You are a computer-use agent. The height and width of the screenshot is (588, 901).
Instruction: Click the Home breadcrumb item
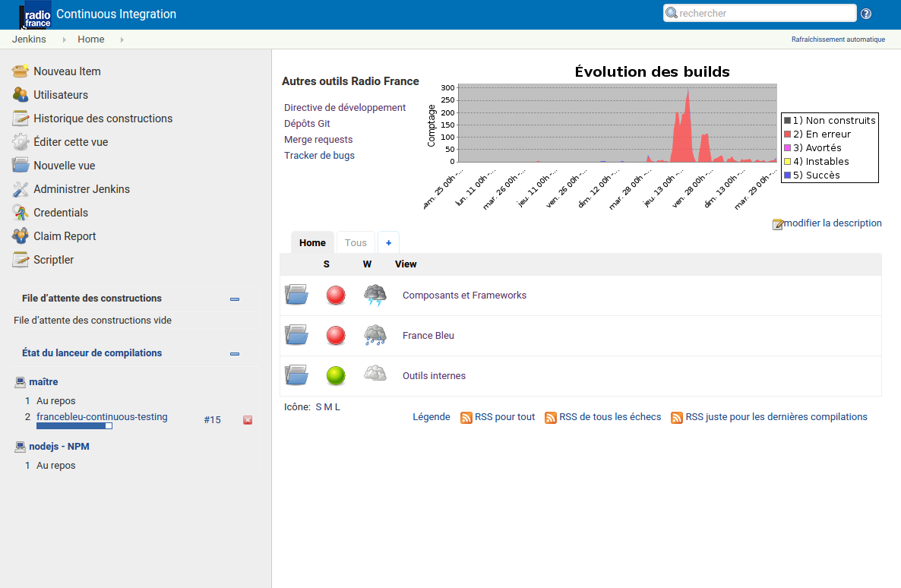[91, 39]
